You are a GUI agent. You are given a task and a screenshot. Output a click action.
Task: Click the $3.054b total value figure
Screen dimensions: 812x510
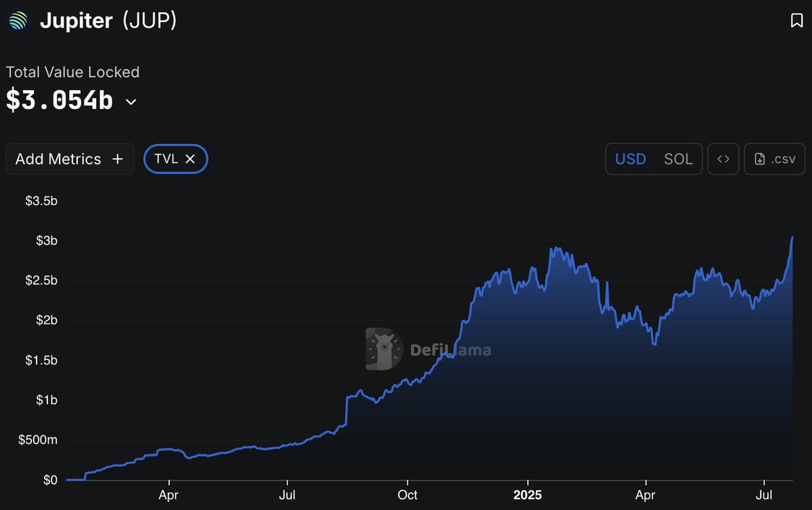click(60, 101)
